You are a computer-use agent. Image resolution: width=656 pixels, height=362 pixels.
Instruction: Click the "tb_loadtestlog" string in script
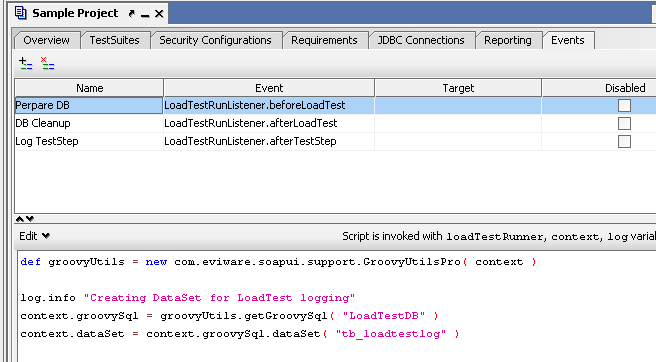pyautogui.click(x=391, y=334)
